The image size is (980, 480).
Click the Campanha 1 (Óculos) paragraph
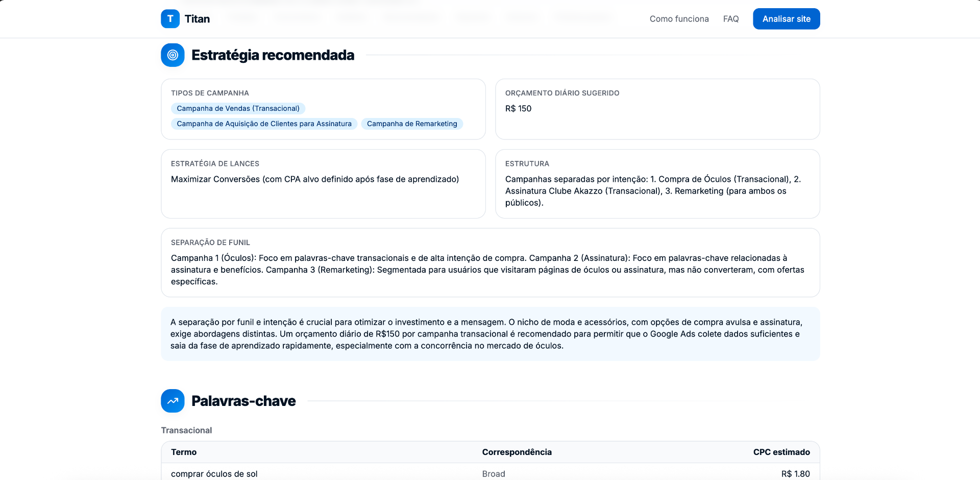pyautogui.click(x=487, y=270)
